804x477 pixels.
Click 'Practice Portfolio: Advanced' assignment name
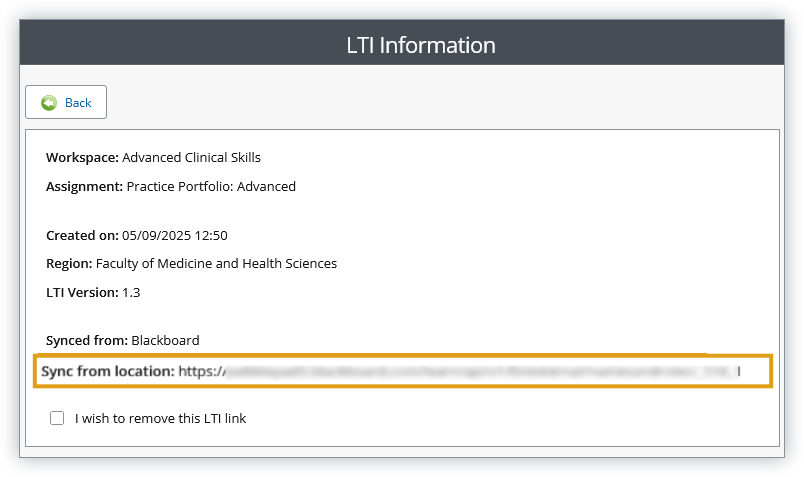click(211, 186)
